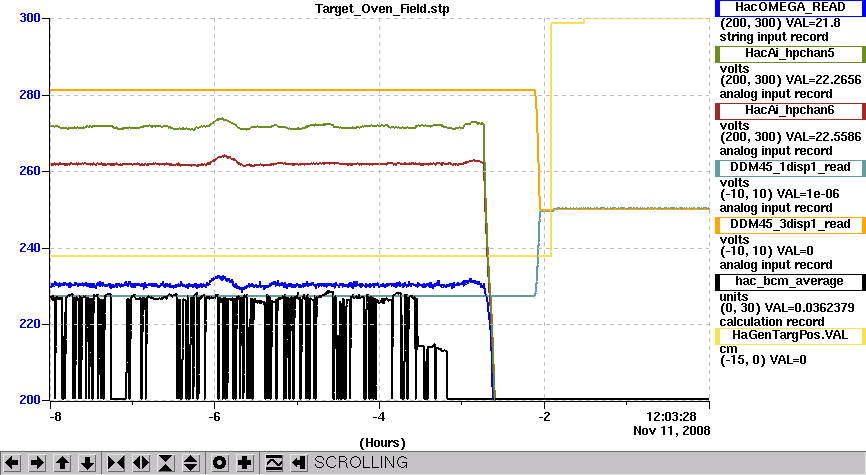Click the cm units label
This screenshot has width=866, height=475.
pyautogui.click(x=728, y=349)
